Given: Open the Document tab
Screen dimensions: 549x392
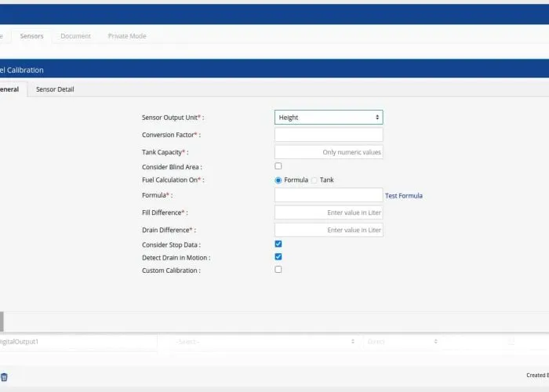Looking at the screenshot, I should 75,36.
